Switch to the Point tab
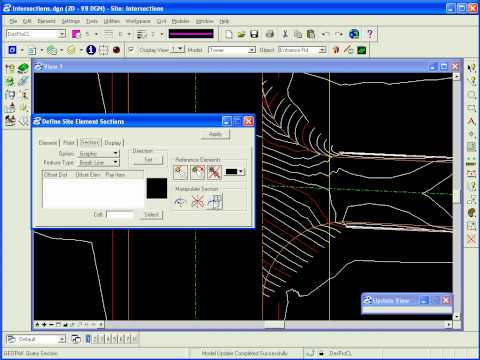 [69, 143]
